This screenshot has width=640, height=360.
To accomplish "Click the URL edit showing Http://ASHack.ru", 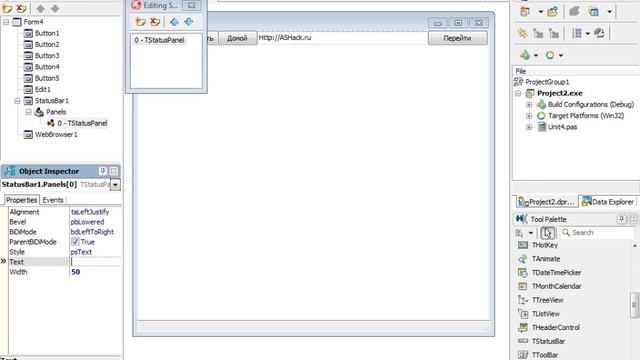I will click(x=342, y=38).
